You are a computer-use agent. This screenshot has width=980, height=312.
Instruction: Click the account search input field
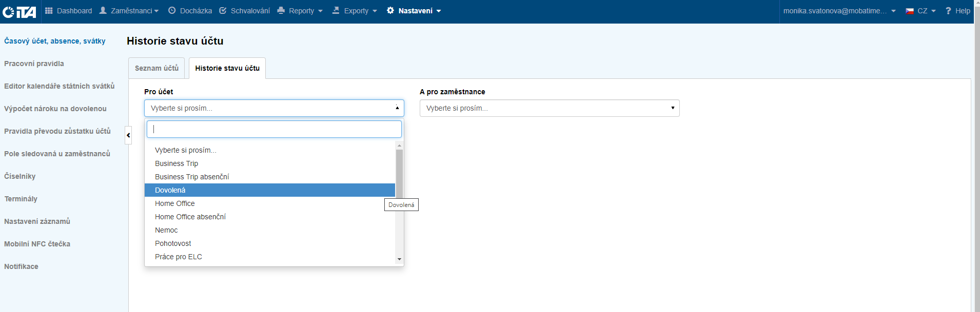point(274,129)
